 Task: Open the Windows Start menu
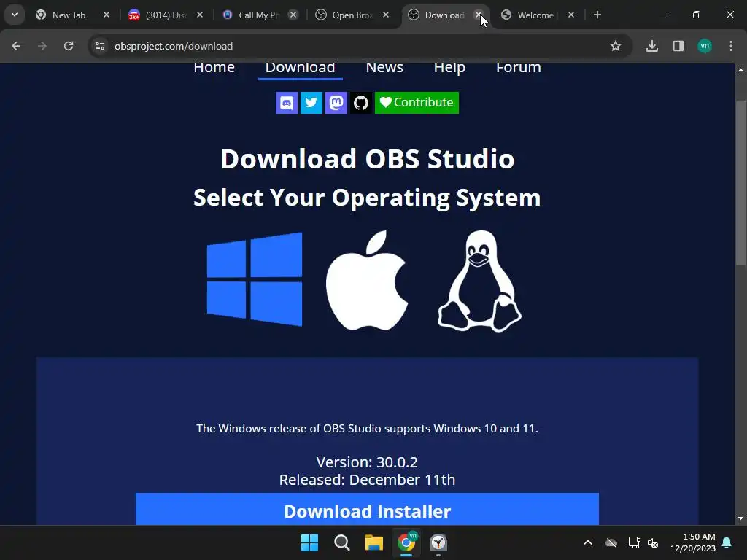tap(309, 542)
